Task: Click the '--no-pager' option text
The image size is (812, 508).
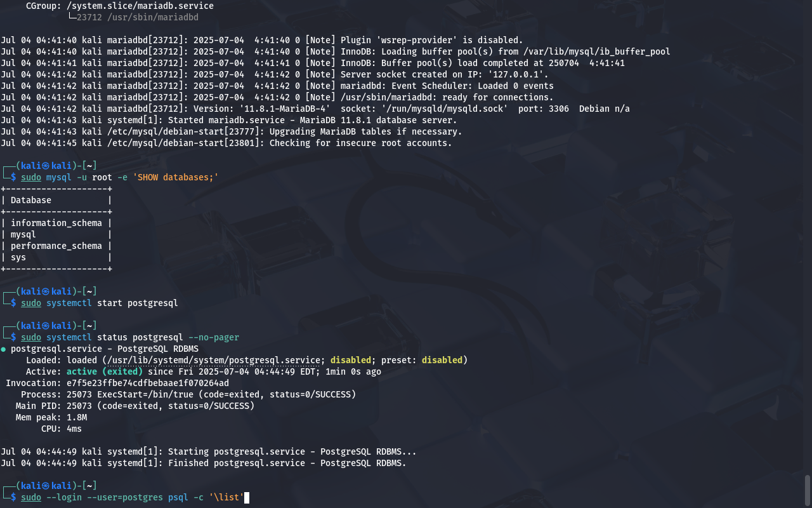Action: [x=214, y=337]
